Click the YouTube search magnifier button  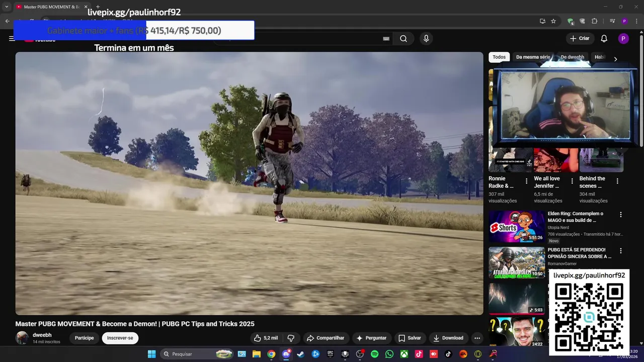(x=404, y=39)
